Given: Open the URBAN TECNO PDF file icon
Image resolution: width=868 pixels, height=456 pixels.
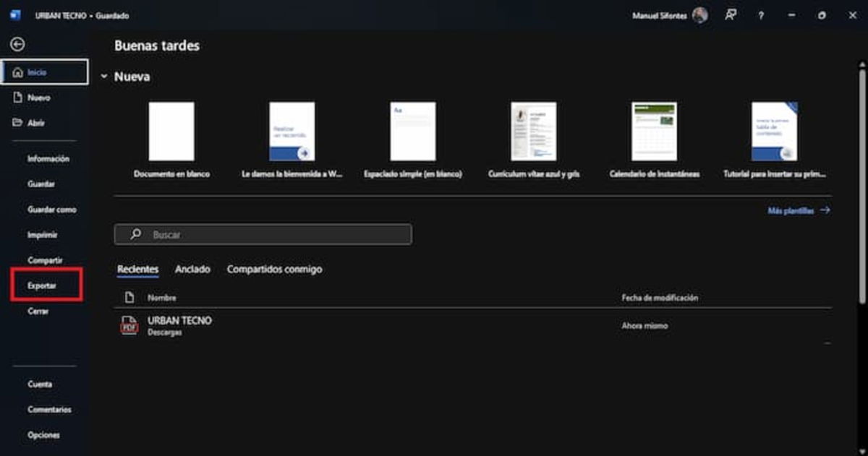Looking at the screenshot, I should [129, 325].
